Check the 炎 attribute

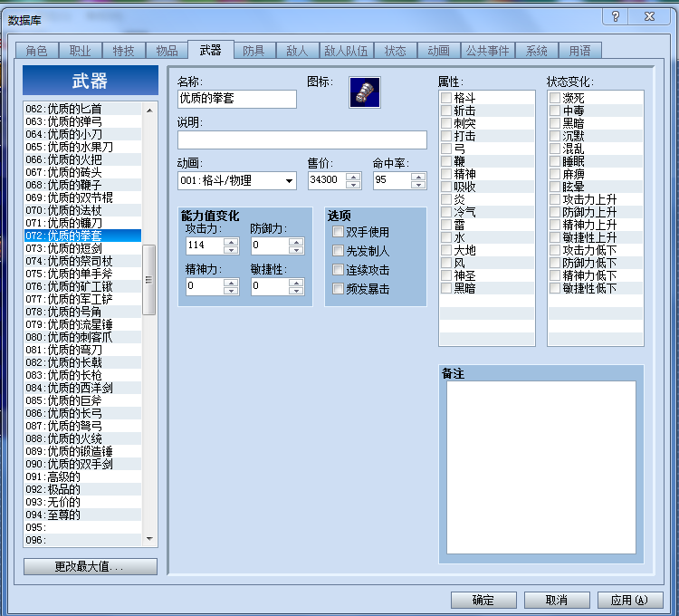(446, 199)
